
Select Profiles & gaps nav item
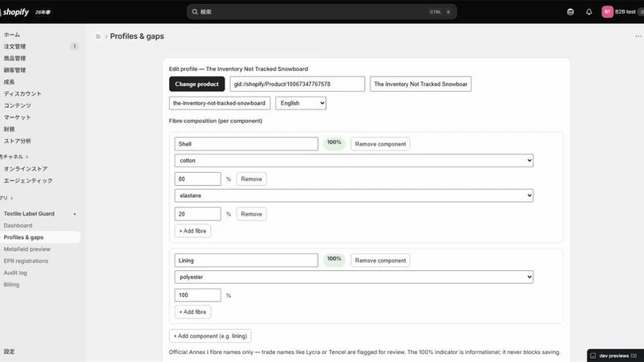click(40, 237)
